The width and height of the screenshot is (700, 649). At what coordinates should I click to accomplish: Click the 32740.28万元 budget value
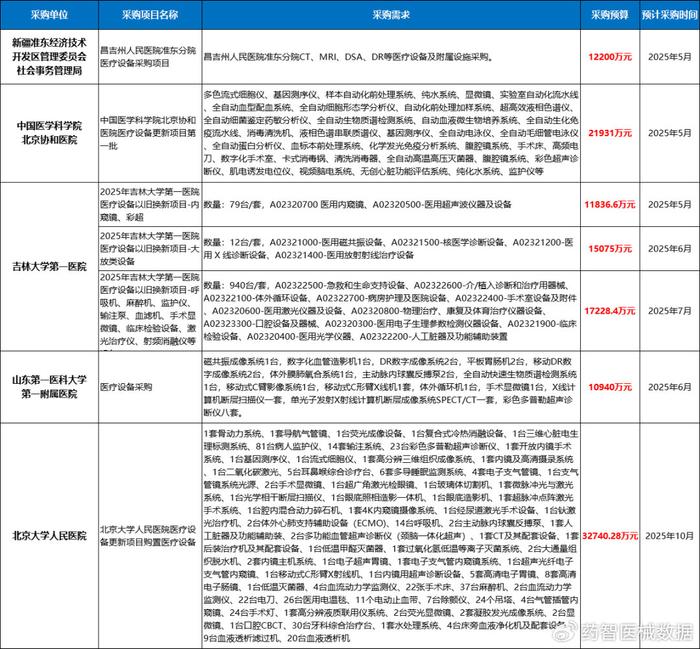pos(610,536)
